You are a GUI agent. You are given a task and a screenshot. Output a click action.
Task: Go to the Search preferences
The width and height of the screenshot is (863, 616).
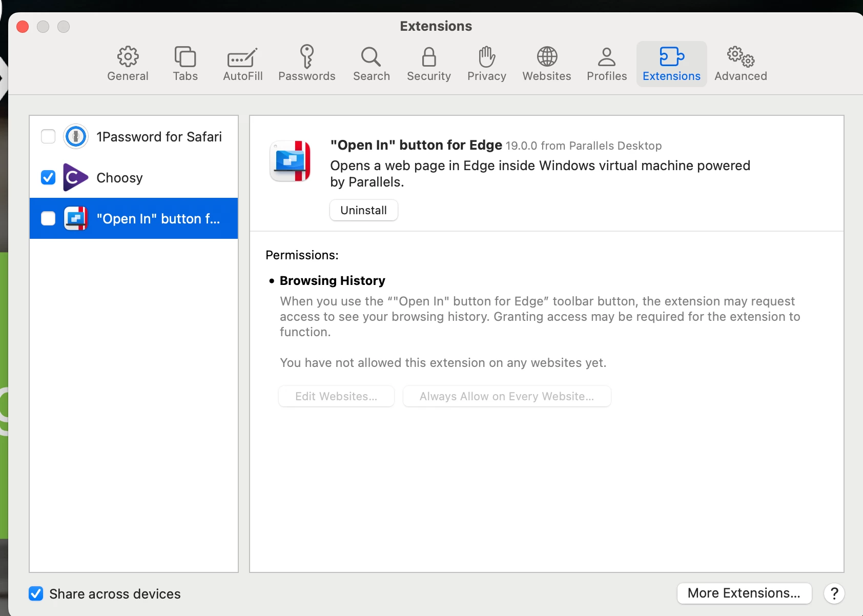coord(372,64)
